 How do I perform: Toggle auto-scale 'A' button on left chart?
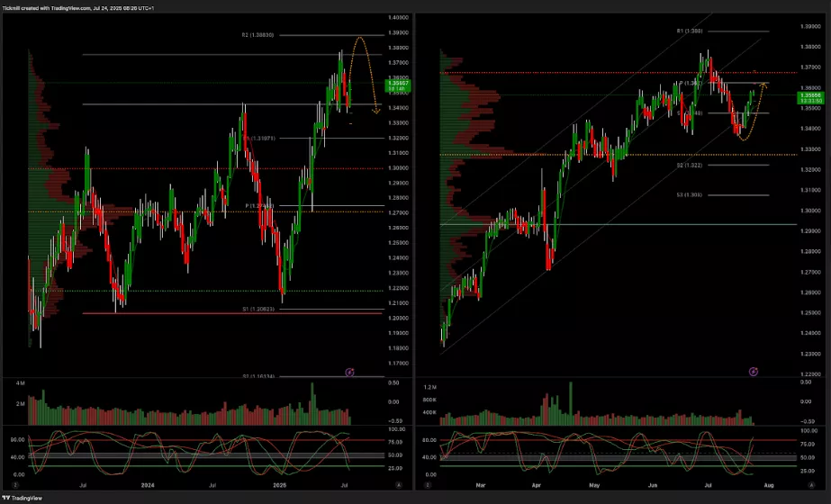click(398, 484)
